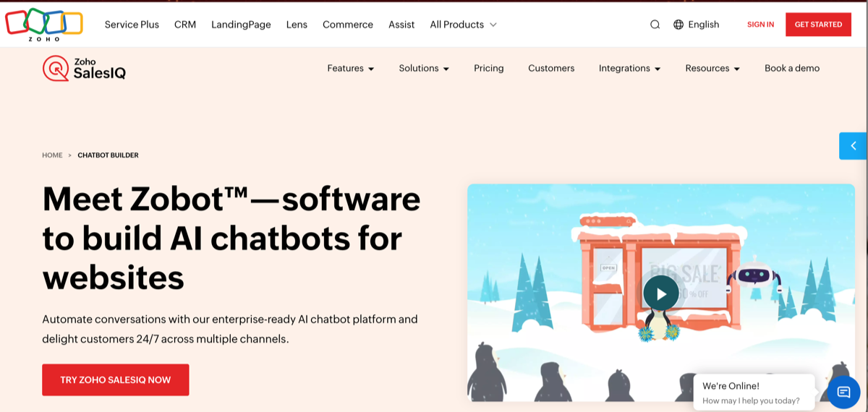Image resolution: width=868 pixels, height=412 pixels.
Task: Select the English language option
Action: (704, 25)
